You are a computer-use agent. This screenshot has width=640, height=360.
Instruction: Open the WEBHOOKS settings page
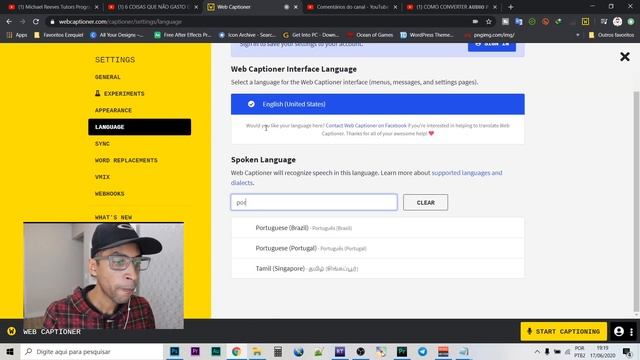pyautogui.click(x=109, y=194)
